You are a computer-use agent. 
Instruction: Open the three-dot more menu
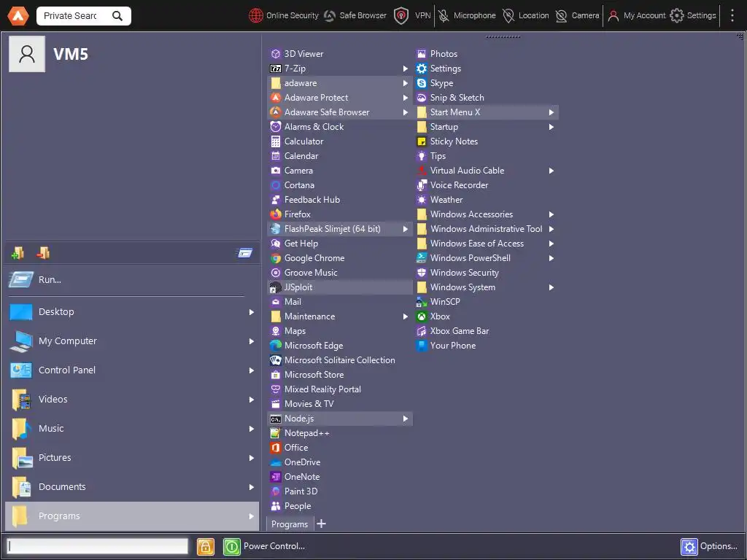point(732,16)
